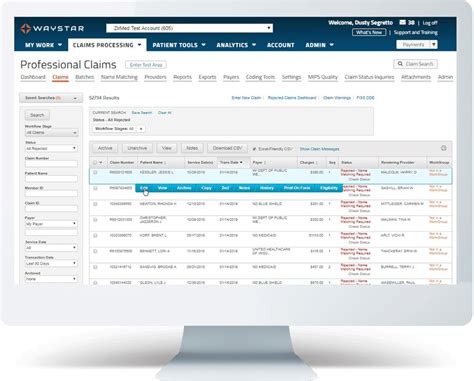This screenshot has height=381, width=474.
Task: Select checkbox for SANDVIG, BROOKE A claim
Action: tap(95, 267)
